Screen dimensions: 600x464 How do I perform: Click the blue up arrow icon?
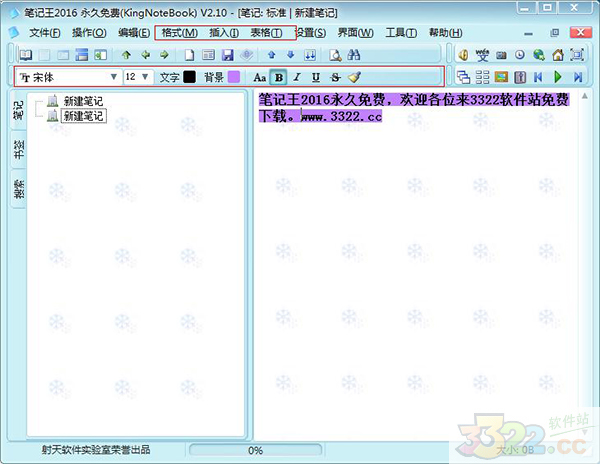coord(272,55)
